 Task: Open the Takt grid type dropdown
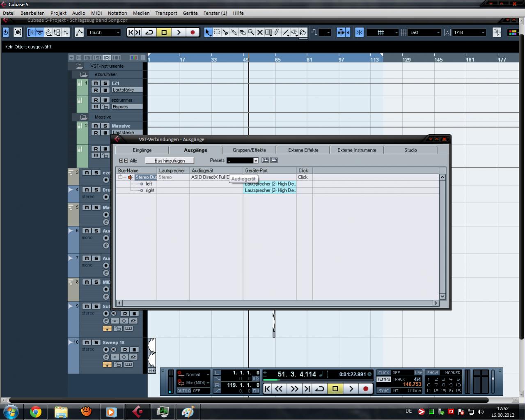click(424, 32)
